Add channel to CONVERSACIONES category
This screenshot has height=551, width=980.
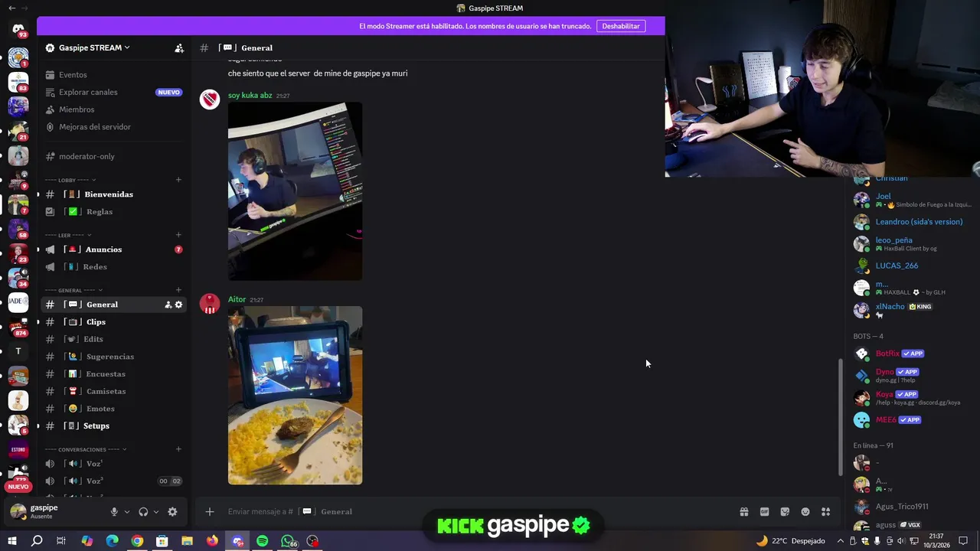[x=178, y=450]
